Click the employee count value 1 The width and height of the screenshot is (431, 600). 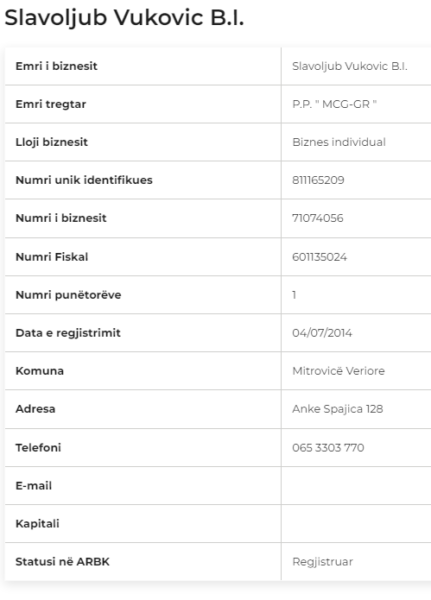(x=294, y=295)
